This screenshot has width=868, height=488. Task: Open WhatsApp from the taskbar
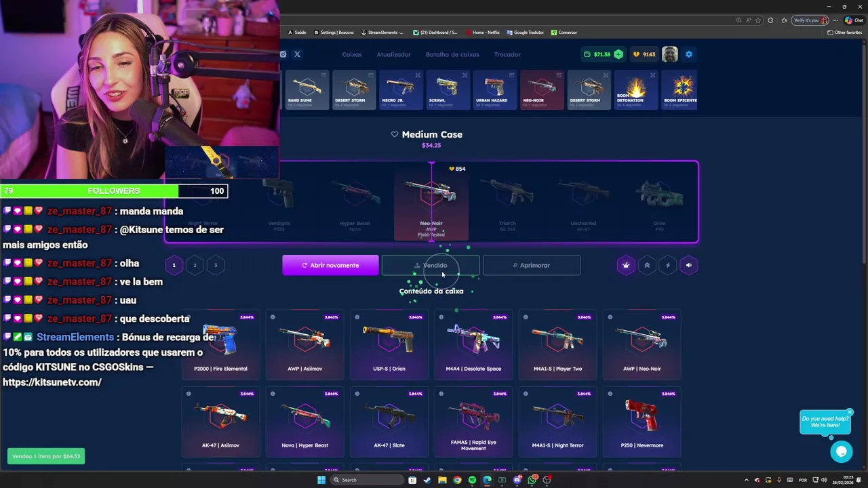pyautogui.click(x=532, y=480)
